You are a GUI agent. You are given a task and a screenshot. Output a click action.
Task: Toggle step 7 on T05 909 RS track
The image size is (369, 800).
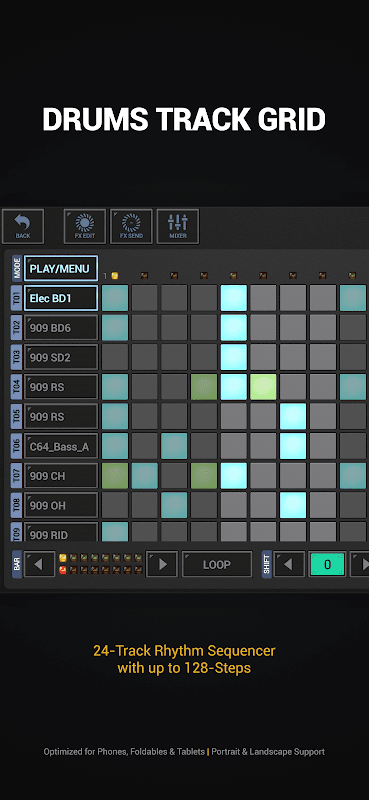pos(293,416)
